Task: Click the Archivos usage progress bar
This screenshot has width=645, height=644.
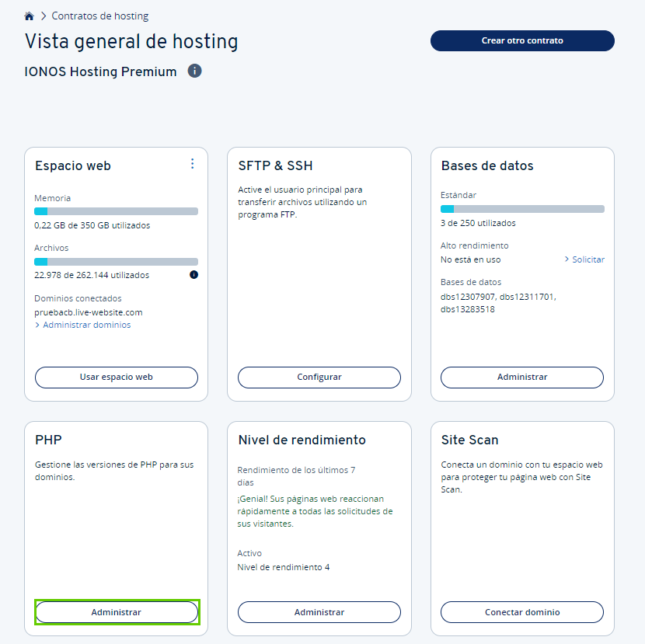Action: [x=116, y=262]
